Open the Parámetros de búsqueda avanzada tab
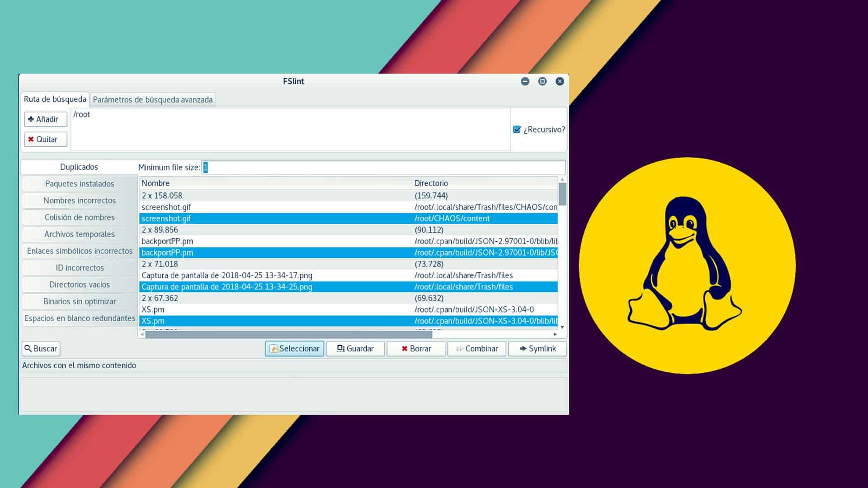The width and height of the screenshot is (868, 488). point(152,100)
